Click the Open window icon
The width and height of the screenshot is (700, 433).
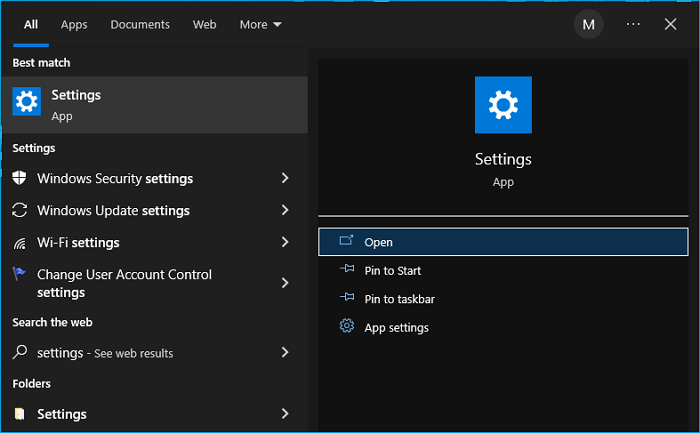pyautogui.click(x=346, y=241)
